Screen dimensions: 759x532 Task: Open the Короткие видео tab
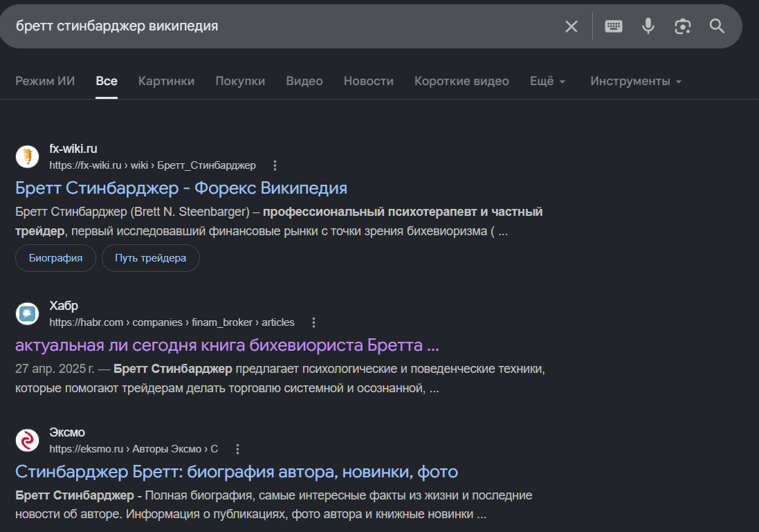(461, 81)
